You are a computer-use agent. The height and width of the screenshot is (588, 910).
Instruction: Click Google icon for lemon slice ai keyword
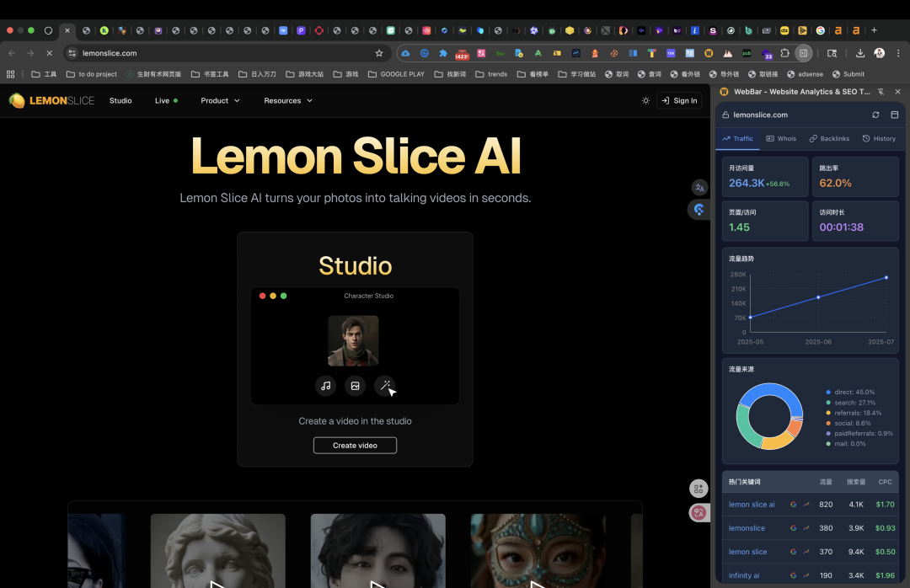coord(793,505)
